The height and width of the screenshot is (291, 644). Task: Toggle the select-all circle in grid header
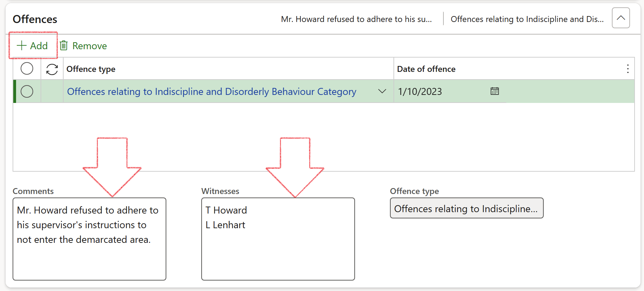click(27, 69)
